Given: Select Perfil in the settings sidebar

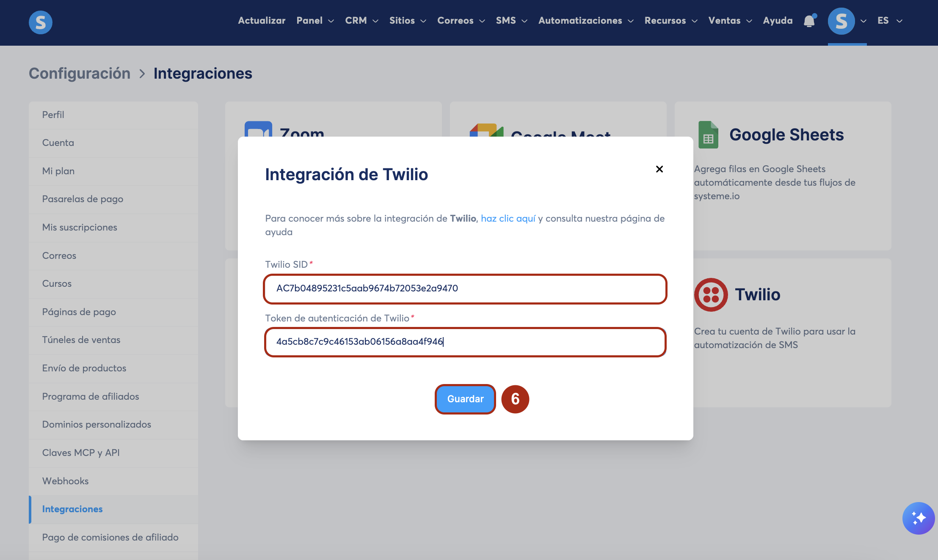Looking at the screenshot, I should [113, 115].
